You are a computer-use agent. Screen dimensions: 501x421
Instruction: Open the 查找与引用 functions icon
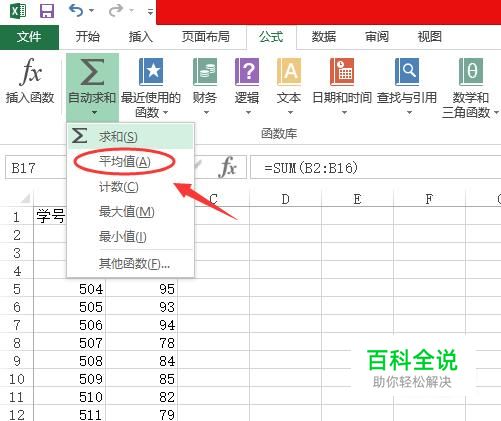[407, 71]
